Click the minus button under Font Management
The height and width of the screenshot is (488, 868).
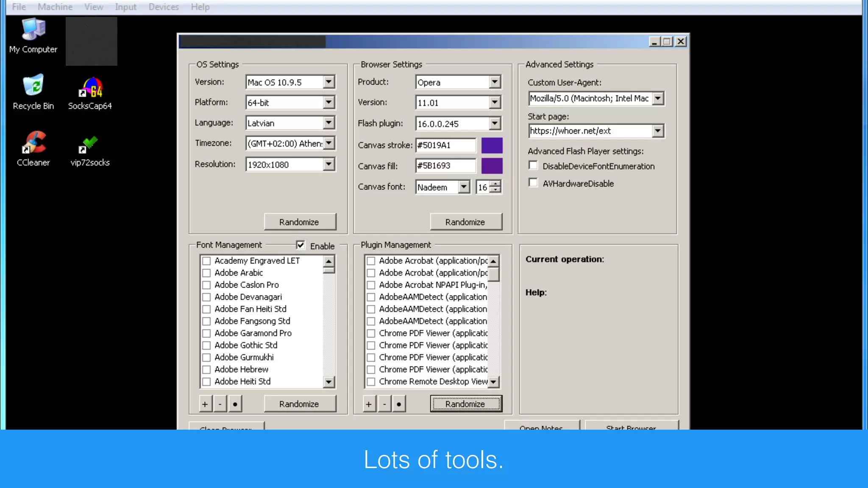220,404
